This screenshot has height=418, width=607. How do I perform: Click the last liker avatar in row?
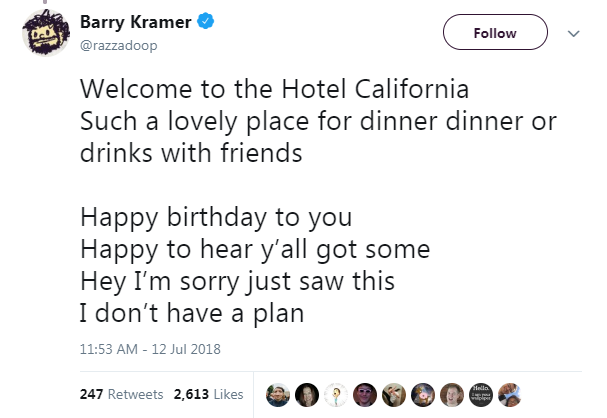(511, 394)
